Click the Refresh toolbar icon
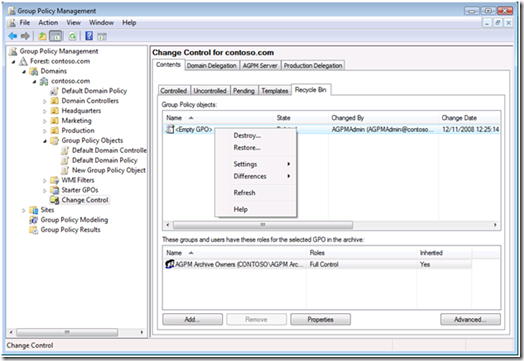Screen dimensions: 524x361 coord(73,36)
